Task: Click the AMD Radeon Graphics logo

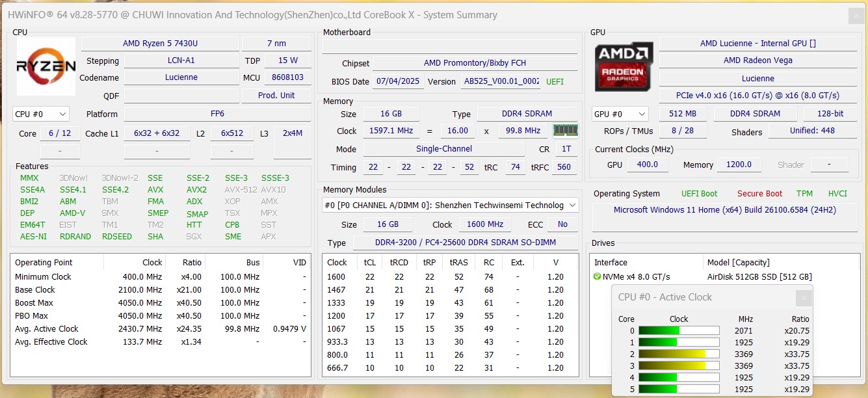Action: point(624,66)
